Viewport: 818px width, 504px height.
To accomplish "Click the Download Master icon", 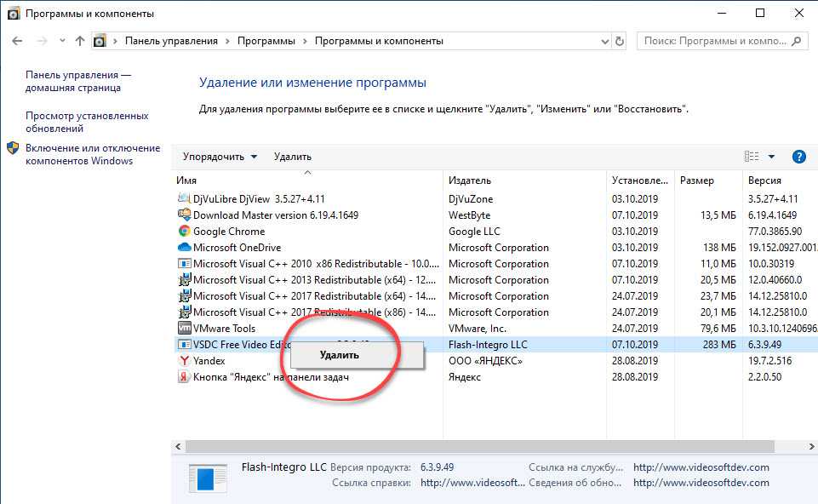I will (x=184, y=215).
